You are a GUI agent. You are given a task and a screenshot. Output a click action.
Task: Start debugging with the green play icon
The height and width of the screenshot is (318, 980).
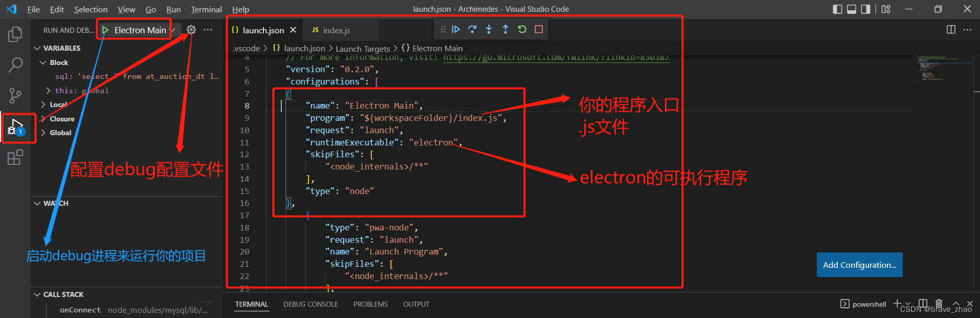click(105, 30)
